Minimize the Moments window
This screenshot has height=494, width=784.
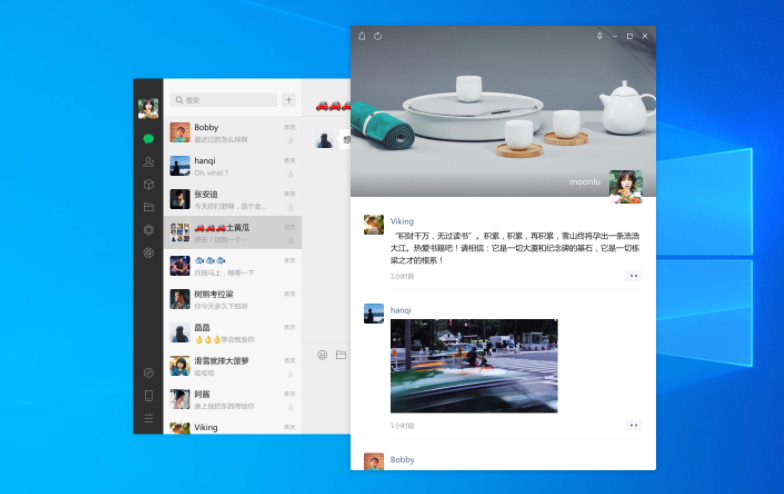(x=614, y=36)
